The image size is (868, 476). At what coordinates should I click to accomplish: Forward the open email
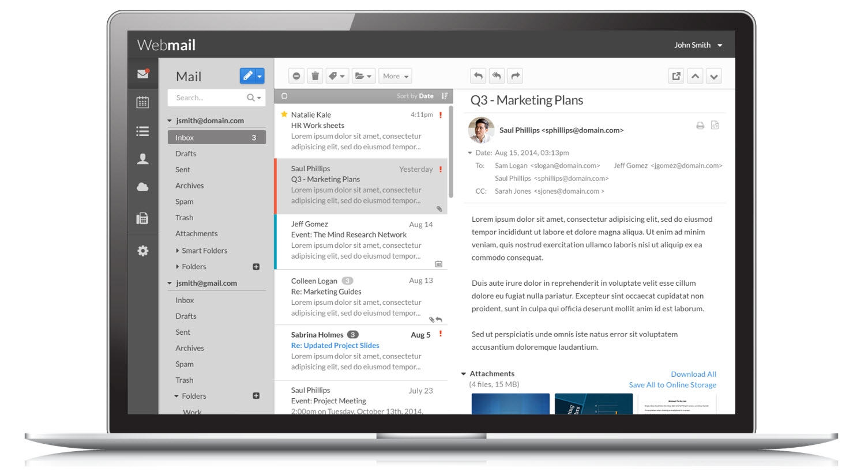(516, 76)
